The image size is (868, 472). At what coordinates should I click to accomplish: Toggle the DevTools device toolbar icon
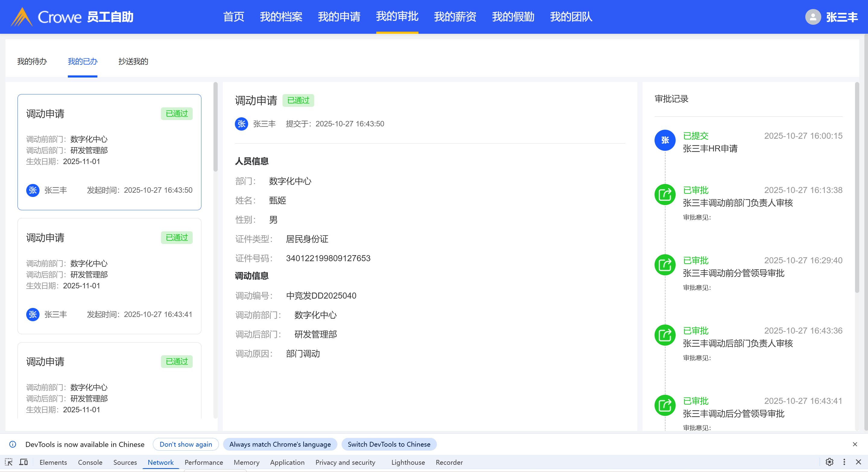(x=24, y=462)
